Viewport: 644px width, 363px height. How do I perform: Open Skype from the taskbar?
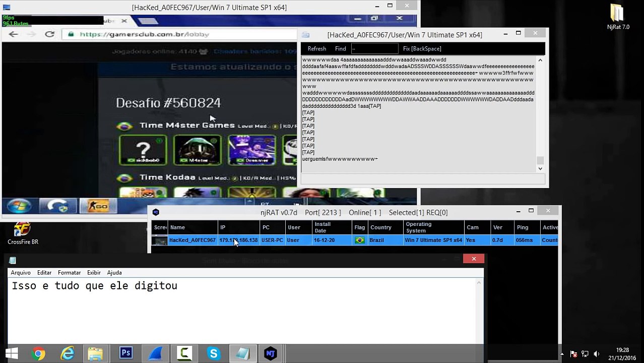pyautogui.click(x=213, y=354)
